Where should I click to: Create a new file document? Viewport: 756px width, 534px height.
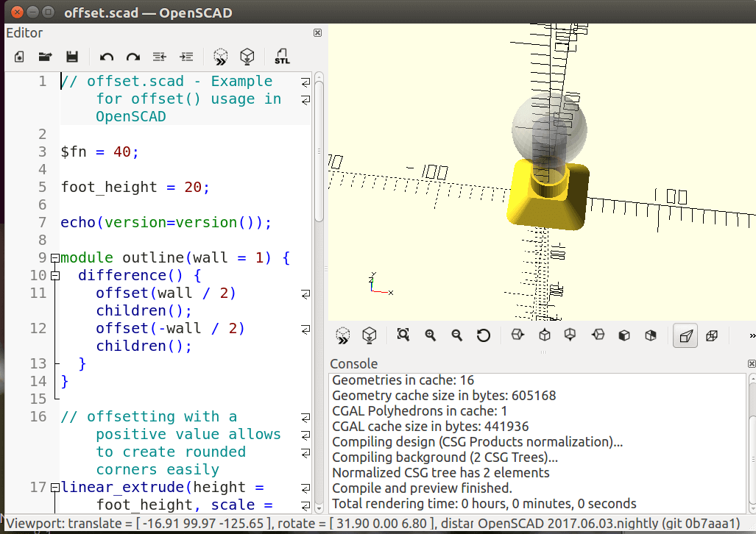point(18,57)
